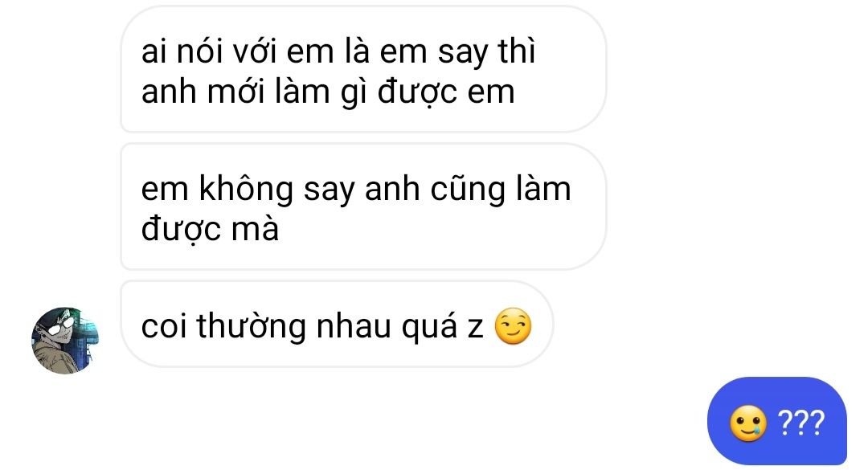Screen dimensions: 868x470
Task: Select the blue sent message bubble
Action: click(x=776, y=421)
